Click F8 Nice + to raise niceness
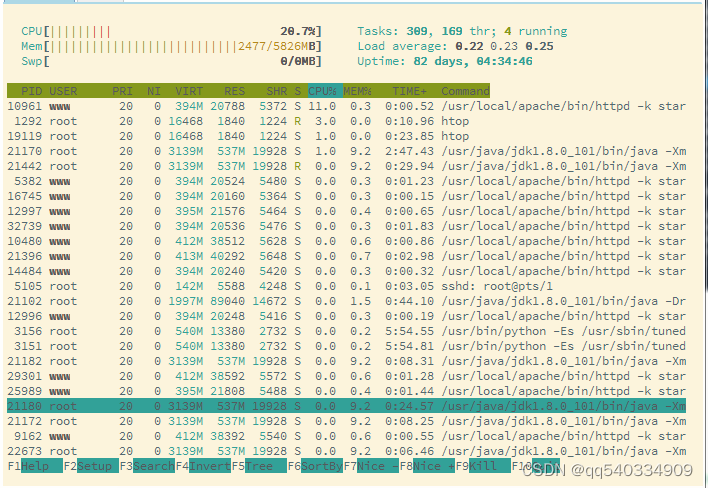 pos(427,466)
